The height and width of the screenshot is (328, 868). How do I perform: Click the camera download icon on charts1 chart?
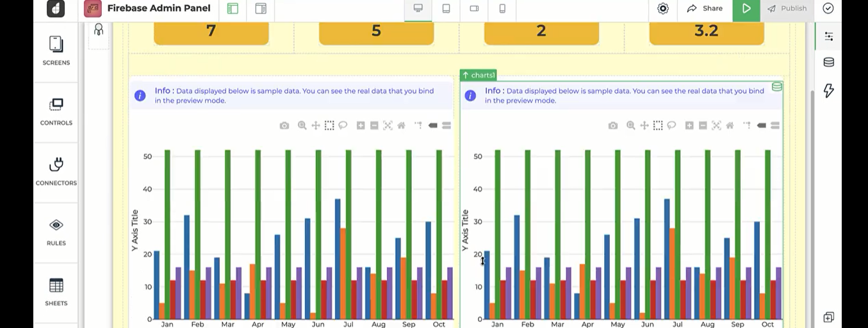613,126
